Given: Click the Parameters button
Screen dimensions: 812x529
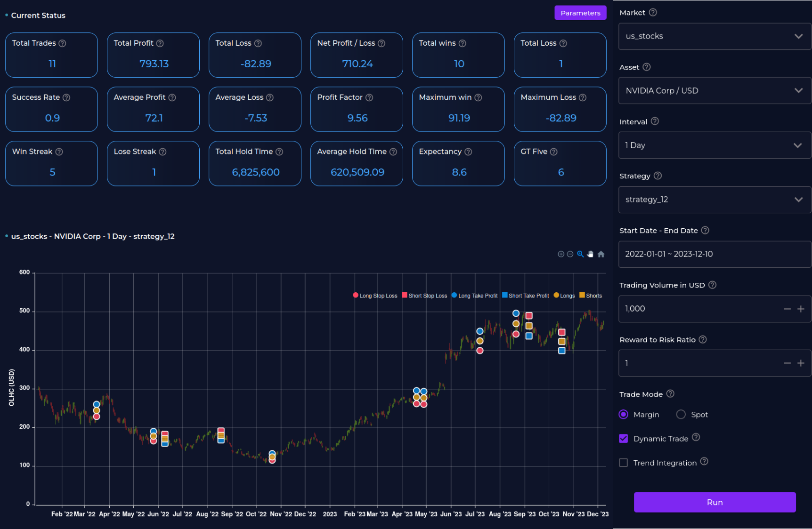Looking at the screenshot, I should click(x=580, y=13).
